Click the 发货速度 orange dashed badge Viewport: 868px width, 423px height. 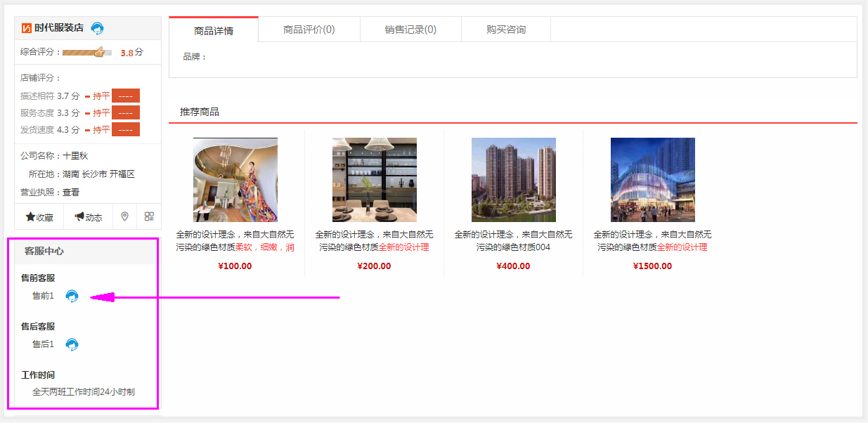click(x=126, y=129)
